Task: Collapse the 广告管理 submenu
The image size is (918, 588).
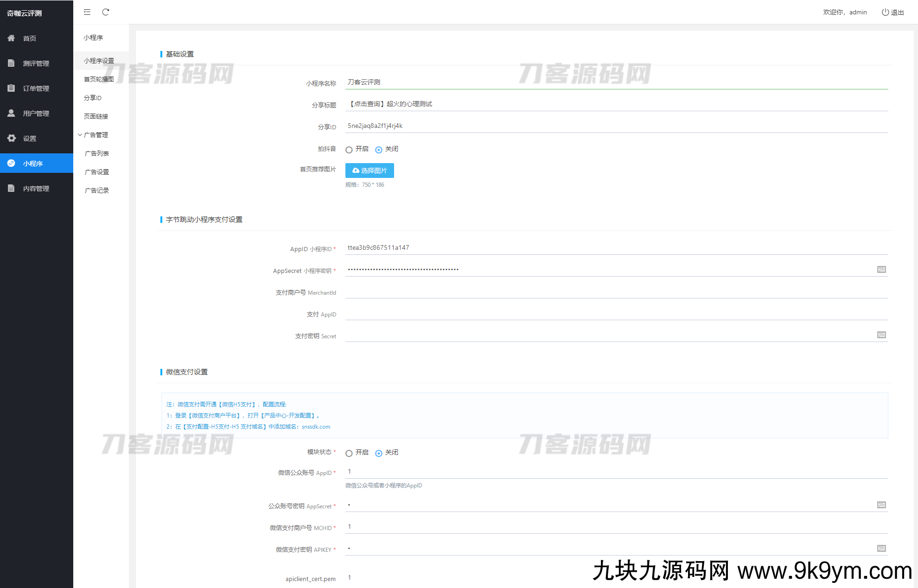Action: pyautogui.click(x=95, y=135)
